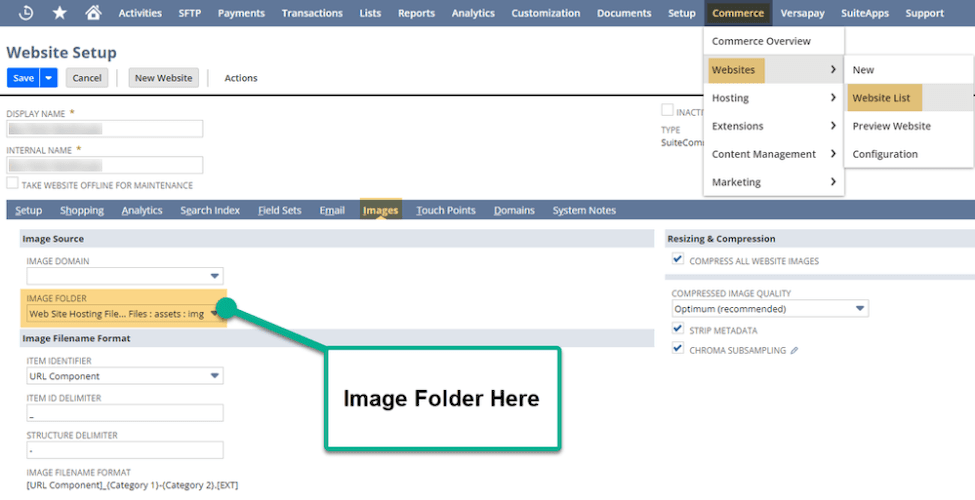The image size is (975, 500).
Task: Choose Configuration in submenu
Action: coord(908,154)
